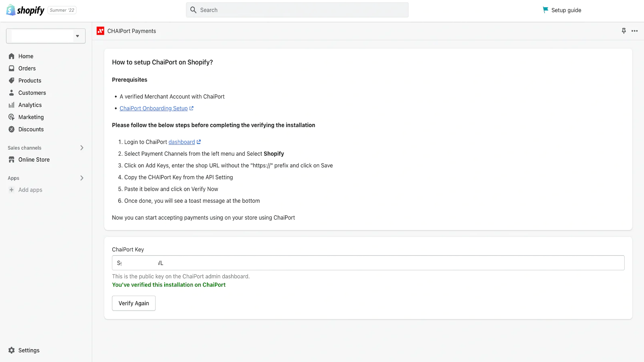Go to Orders in the sidebar
644x362 pixels.
click(x=27, y=68)
